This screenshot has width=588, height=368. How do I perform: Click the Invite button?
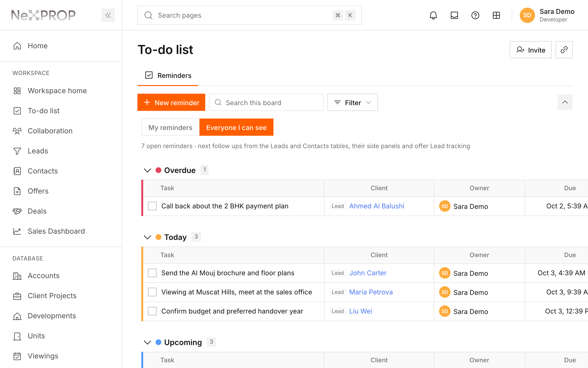pos(531,50)
